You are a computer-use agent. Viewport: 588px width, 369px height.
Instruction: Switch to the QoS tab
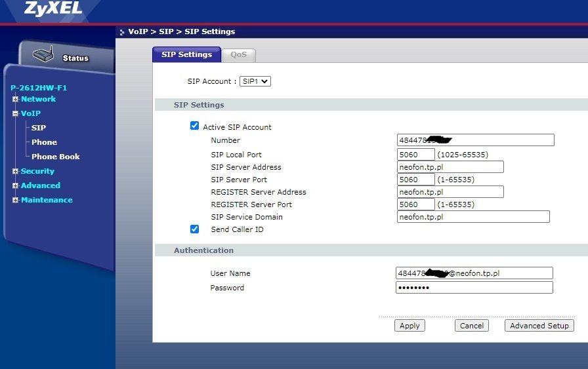(238, 55)
